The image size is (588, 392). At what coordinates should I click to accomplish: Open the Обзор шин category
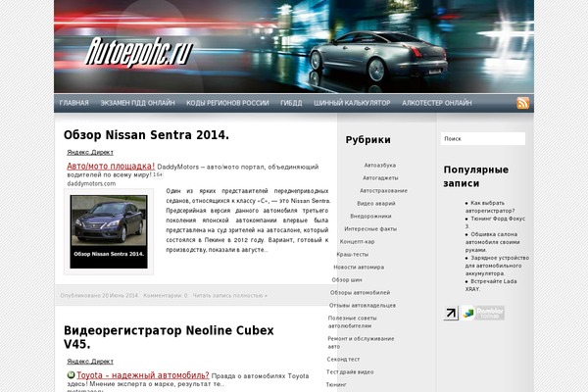(x=347, y=280)
